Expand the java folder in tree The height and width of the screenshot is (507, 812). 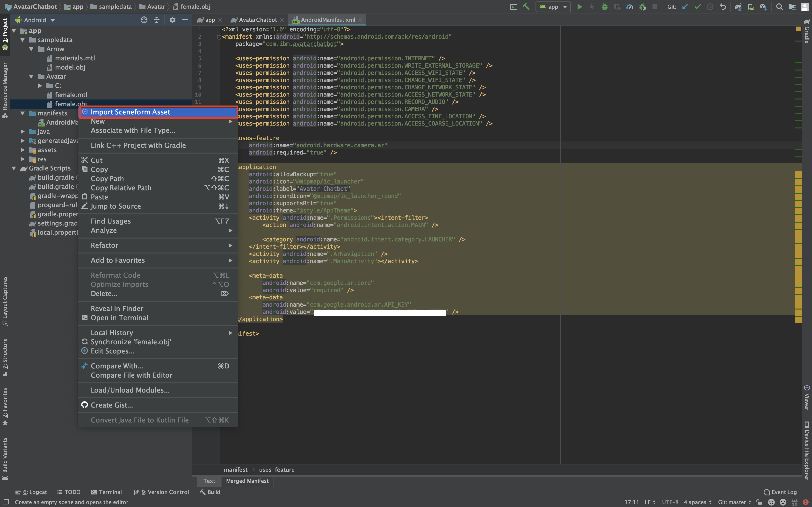tap(22, 131)
